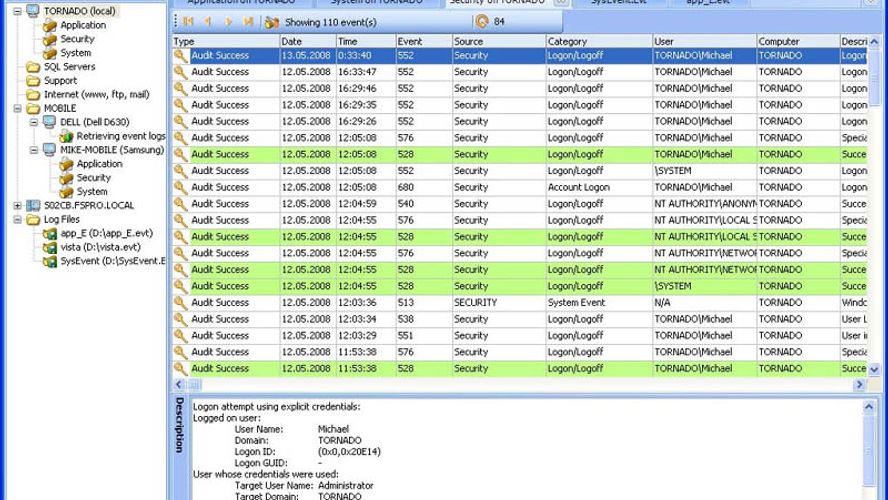
Task: Go to first page of events
Action: tap(188, 22)
